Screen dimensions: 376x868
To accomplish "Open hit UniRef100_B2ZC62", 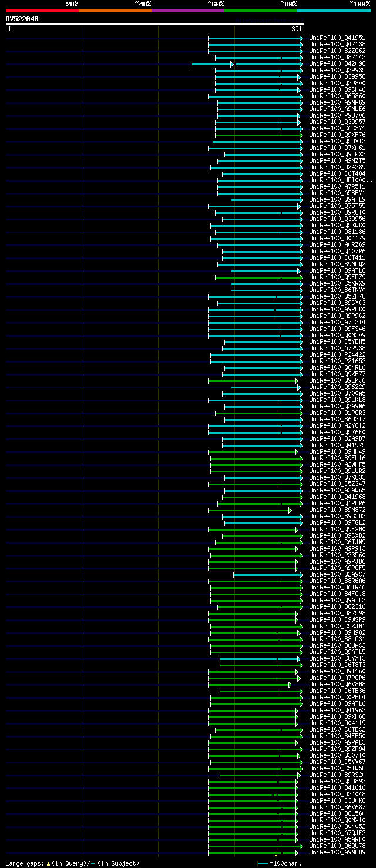I will (x=337, y=51).
